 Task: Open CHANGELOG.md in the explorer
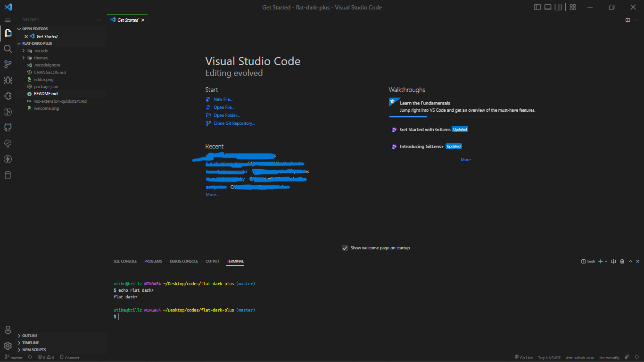point(50,73)
